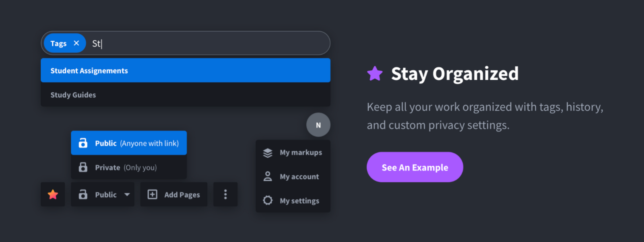Click the lock icon on Public button
The image size is (644, 242).
click(x=83, y=194)
